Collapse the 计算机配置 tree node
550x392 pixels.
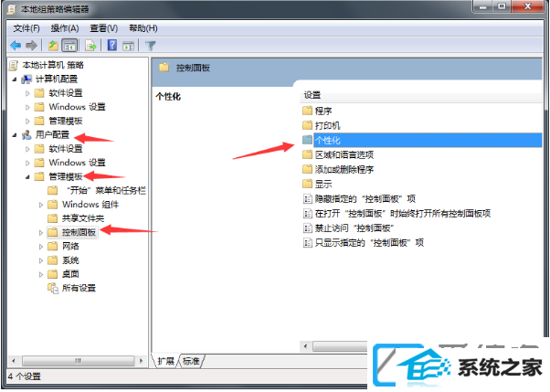point(14,79)
